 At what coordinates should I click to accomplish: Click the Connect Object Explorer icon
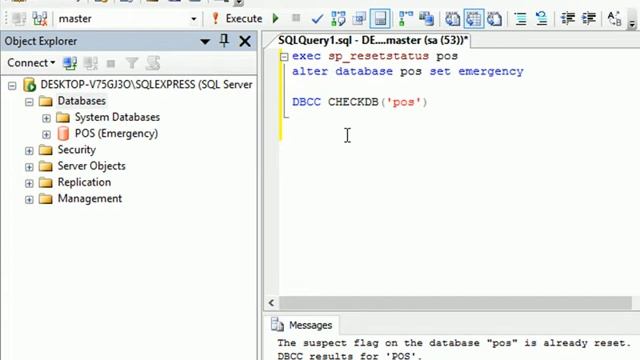pos(70,63)
